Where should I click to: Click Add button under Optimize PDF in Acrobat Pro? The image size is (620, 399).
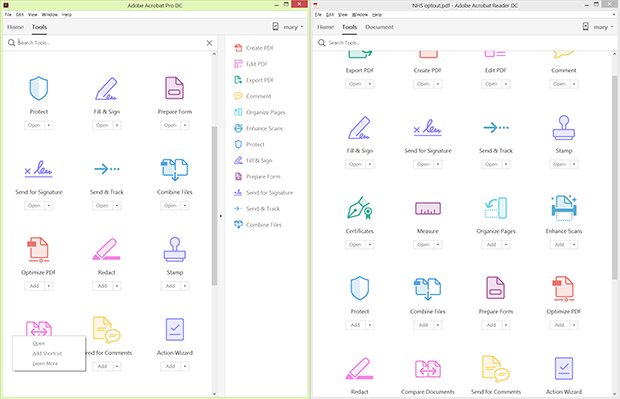pos(34,286)
